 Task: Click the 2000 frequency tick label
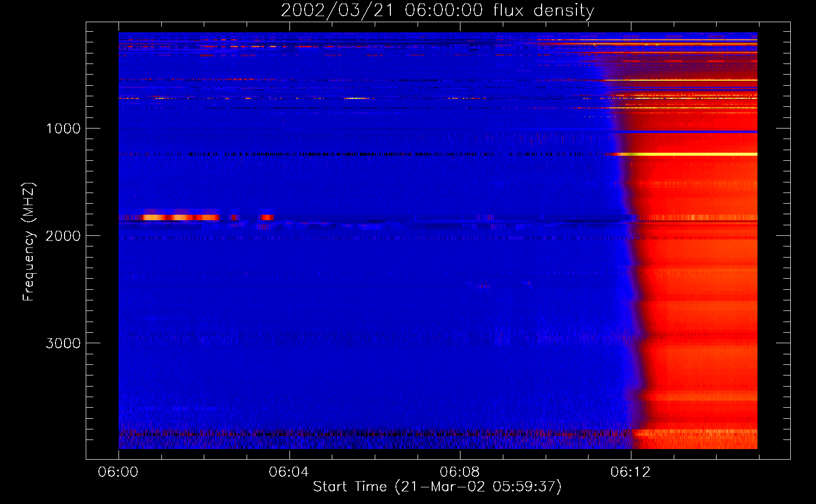(63, 236)
